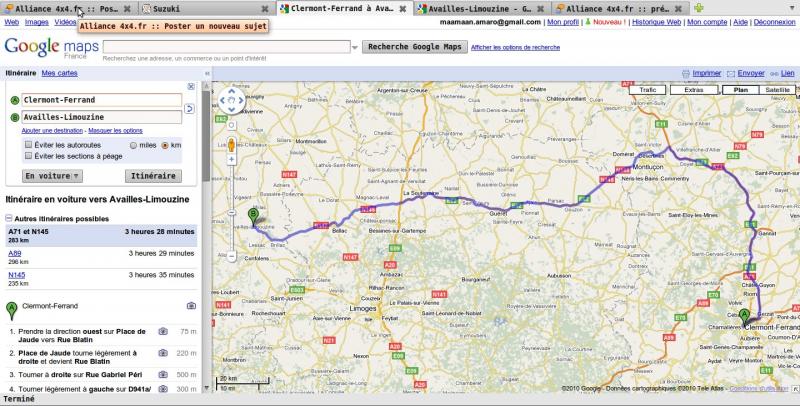800x406 pixels.
Task: Click green marker A next to Clermont-Ferrand field
Action: pos(15,100)
